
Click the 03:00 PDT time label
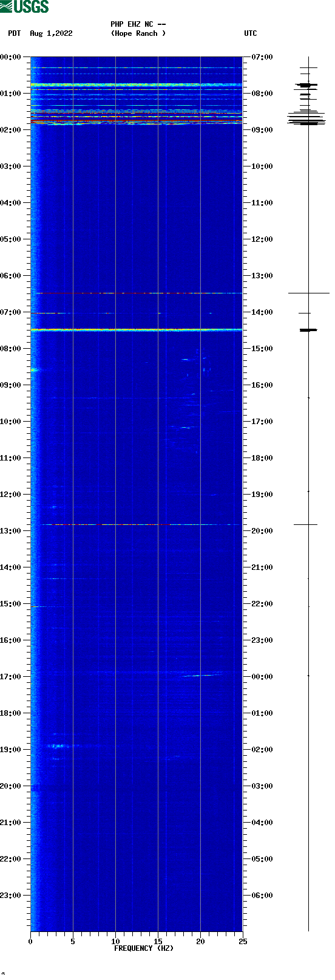click(x=11, y=166)
